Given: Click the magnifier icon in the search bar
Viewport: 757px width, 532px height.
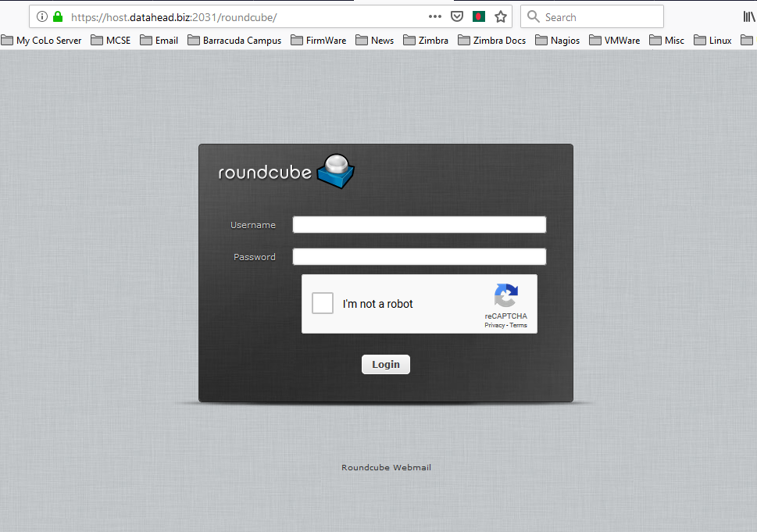Looking at the screenshot, I should [533, 16].
